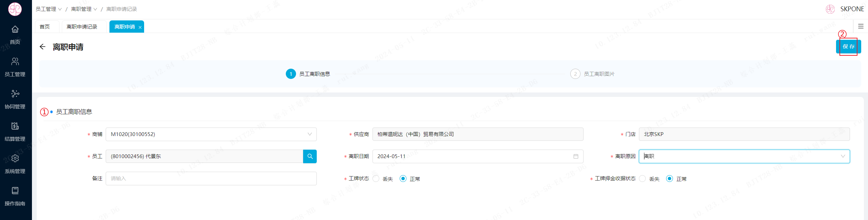Click the 保存 button
The height and width of the screenshot is (220, 868).
[x=848, y=47]
